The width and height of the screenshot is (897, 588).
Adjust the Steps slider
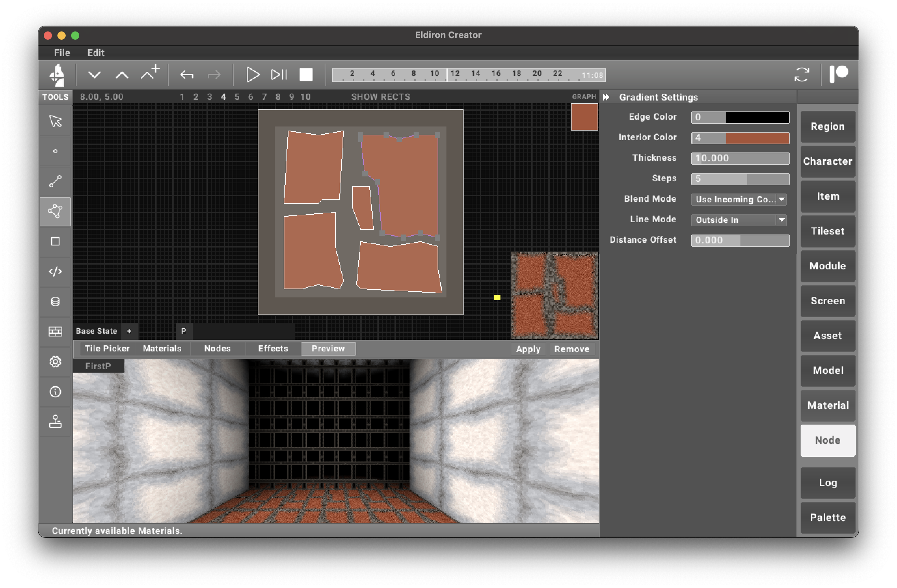click(x=740, y=179)
